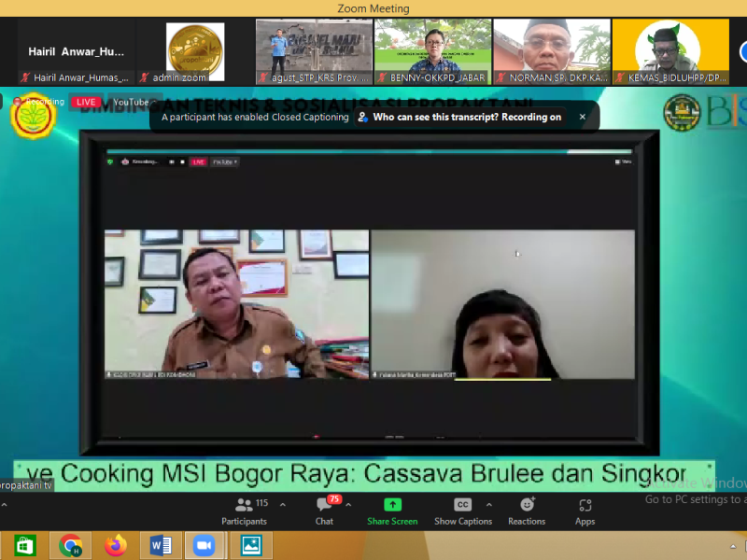
Task: Click muted mic icon on admin zoom
Action: pos(145,77)
